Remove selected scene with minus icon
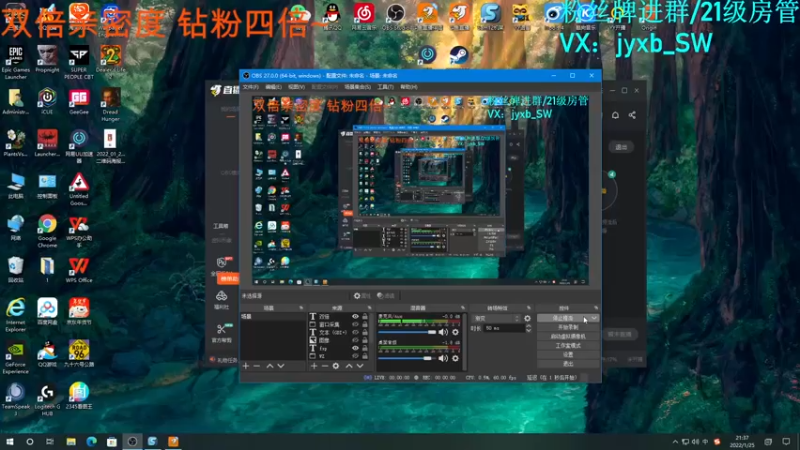 (257, 366)
